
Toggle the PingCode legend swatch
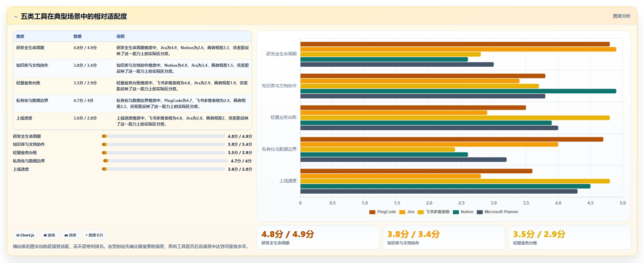(372, 212)
